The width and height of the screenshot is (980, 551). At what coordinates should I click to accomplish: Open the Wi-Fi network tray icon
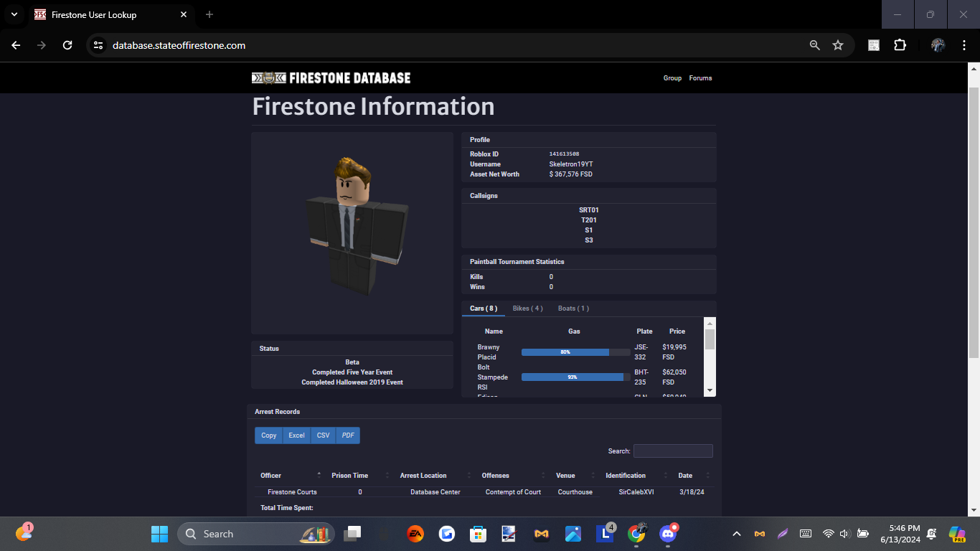click(829, 534)
